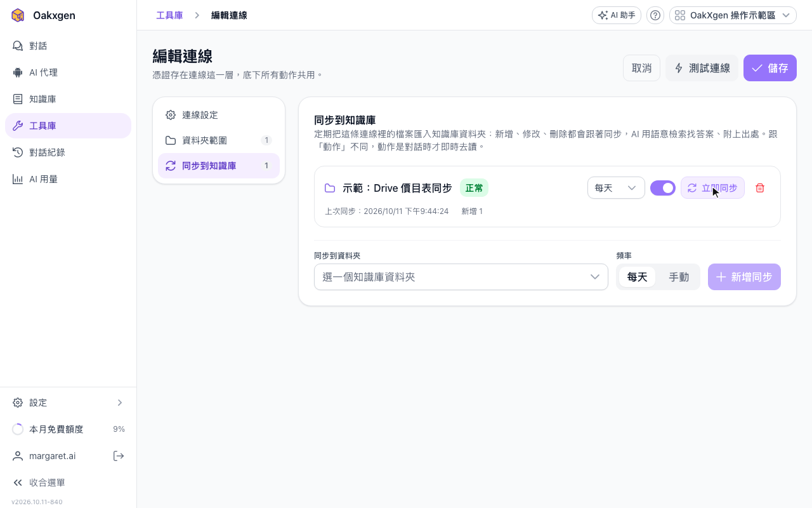Go to AI 代理 page
The height and width of the screenshot is (508, 812).
(x=68, y=72)
